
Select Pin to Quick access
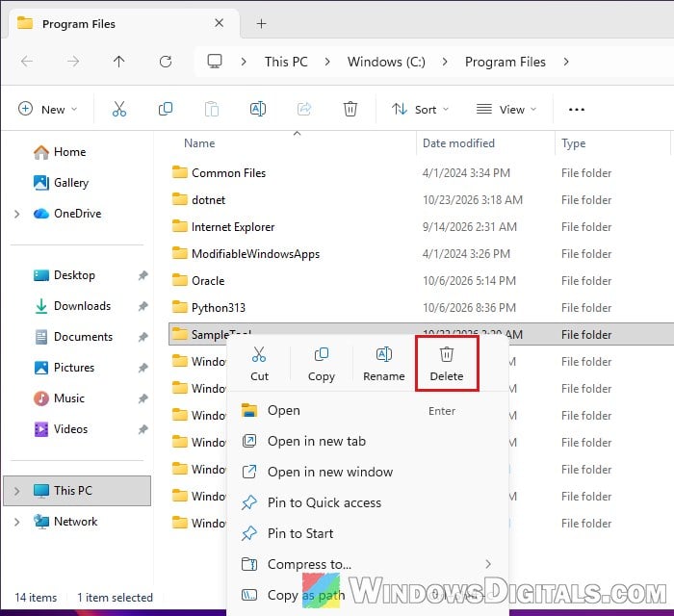pos(368,503)
